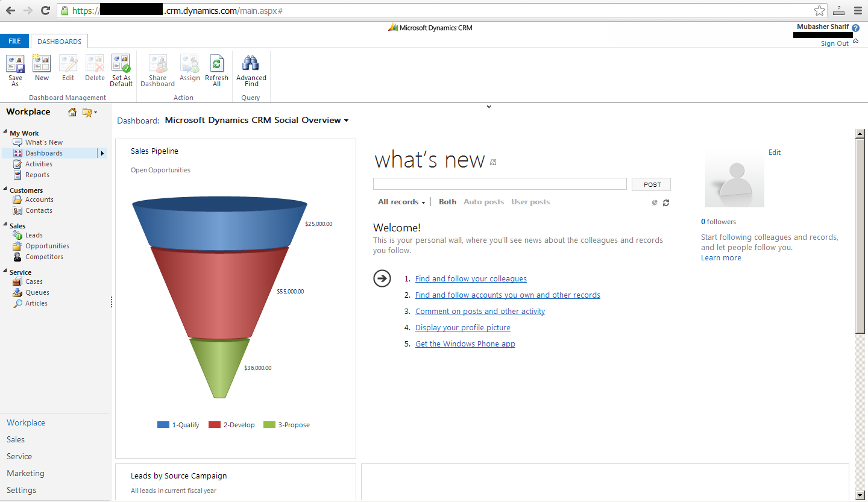Viewport: 868px width, 502px height.
Task: Refresh the what's new wall
Action: point(666,202)
